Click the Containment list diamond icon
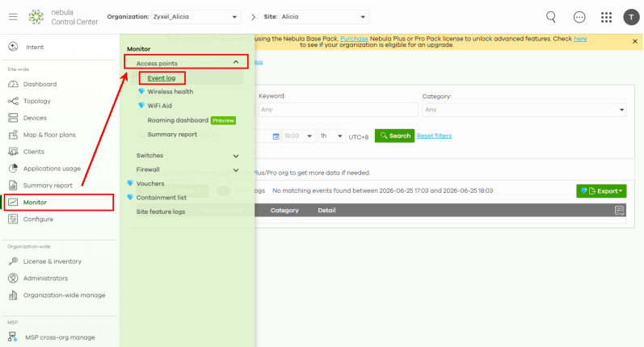This screenshot has height=347, width=644. pos(130,197)
